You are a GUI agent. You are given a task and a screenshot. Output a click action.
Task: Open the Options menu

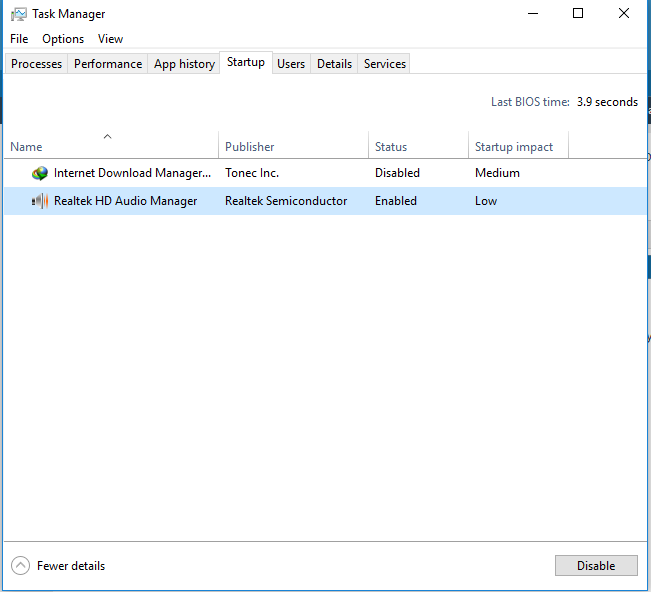(63, 39)
